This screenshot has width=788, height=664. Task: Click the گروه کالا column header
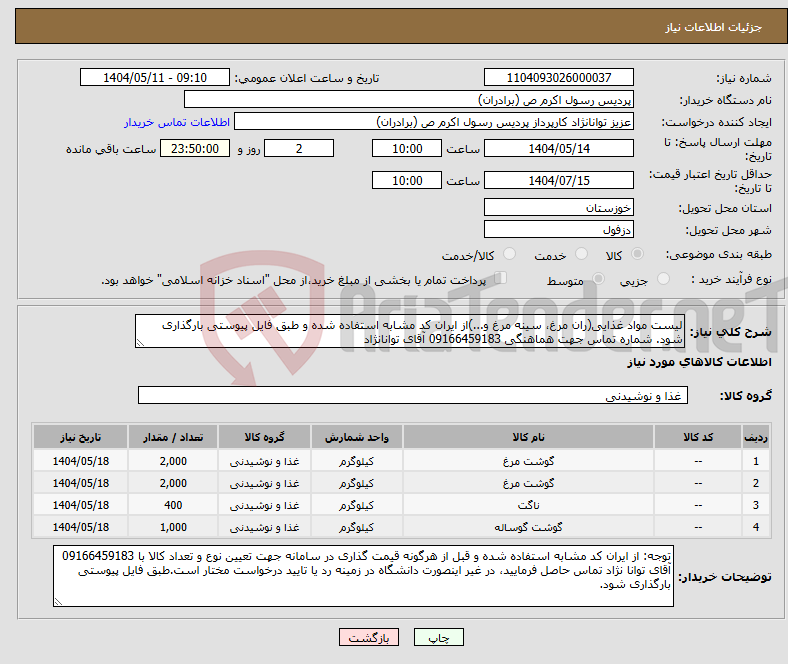coord(264,437)
